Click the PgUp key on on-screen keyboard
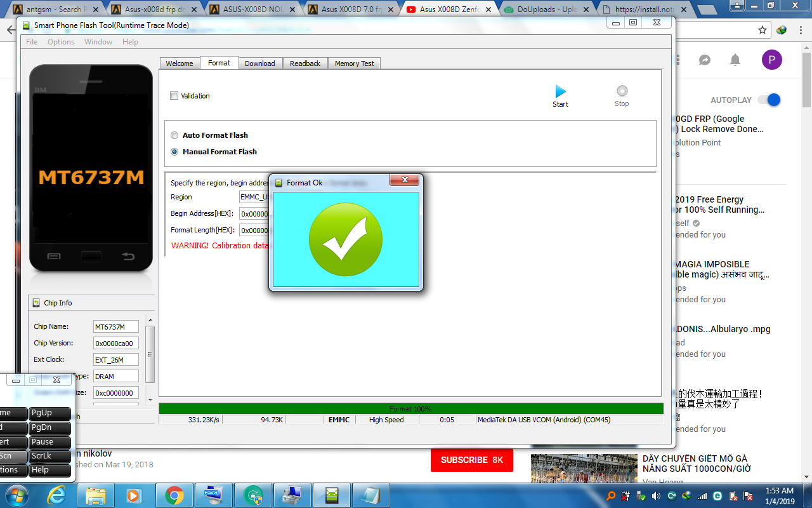Image resolution: width=812 pixels, height=508 pixels. (x=49, y=413)
